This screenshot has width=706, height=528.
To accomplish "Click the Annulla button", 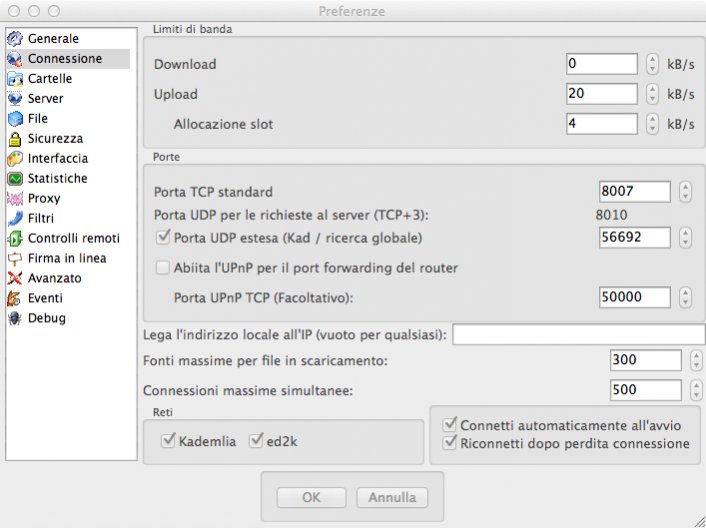I will pos(391,497).
